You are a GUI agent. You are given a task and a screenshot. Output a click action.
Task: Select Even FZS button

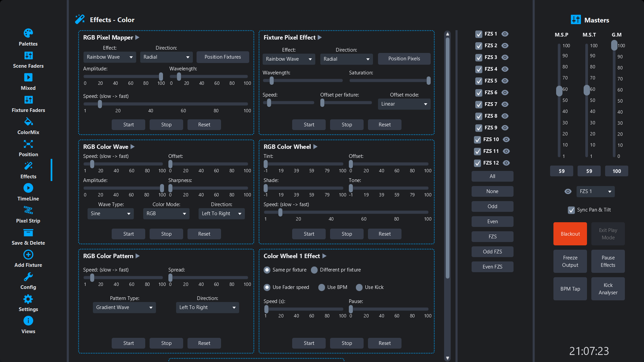pos(492,267)
